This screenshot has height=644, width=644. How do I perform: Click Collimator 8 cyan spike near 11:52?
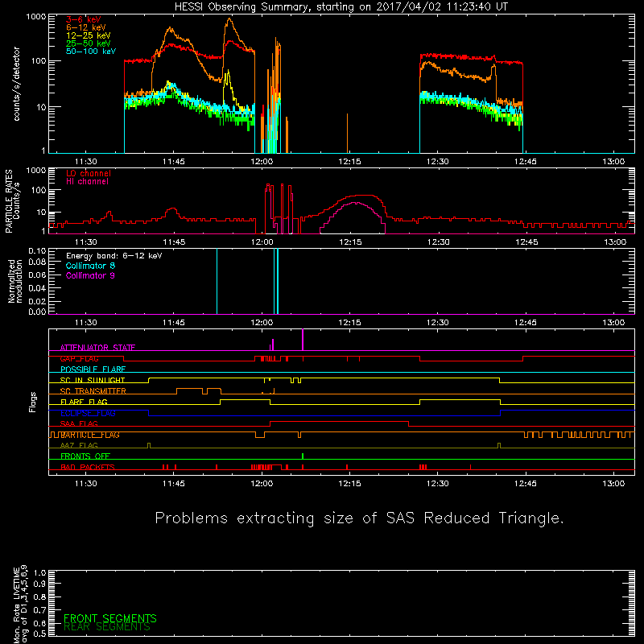point(217,281)
